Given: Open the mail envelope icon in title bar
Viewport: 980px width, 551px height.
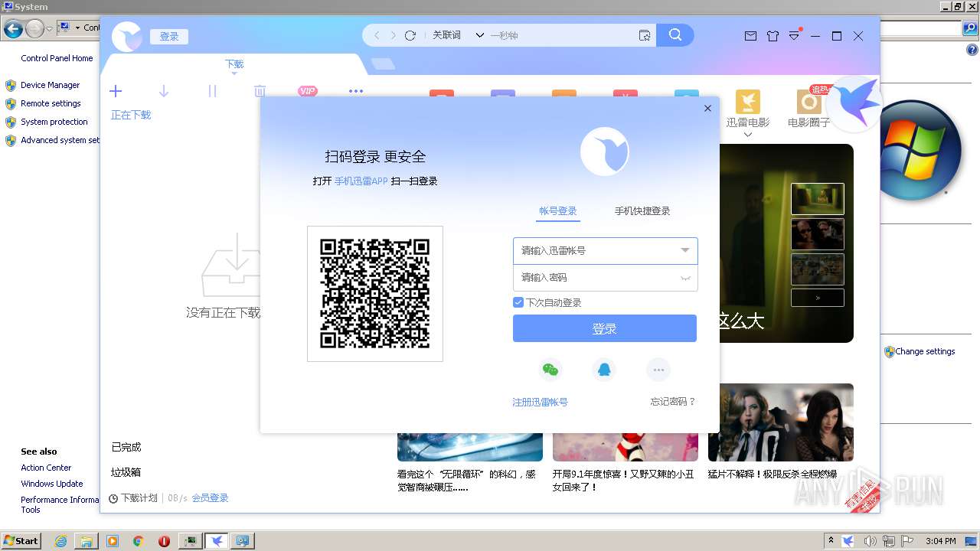Looking at the screenshot, I should tap(750, 36).
